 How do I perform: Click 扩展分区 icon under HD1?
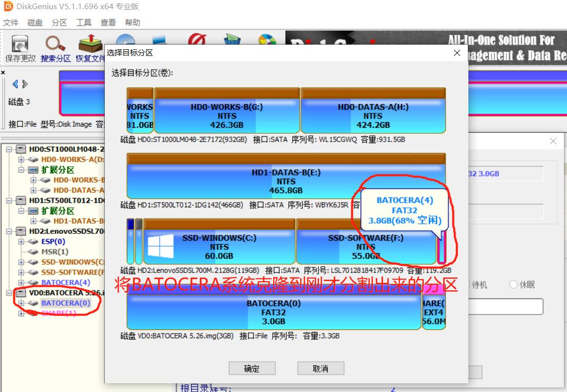(33, 211)
